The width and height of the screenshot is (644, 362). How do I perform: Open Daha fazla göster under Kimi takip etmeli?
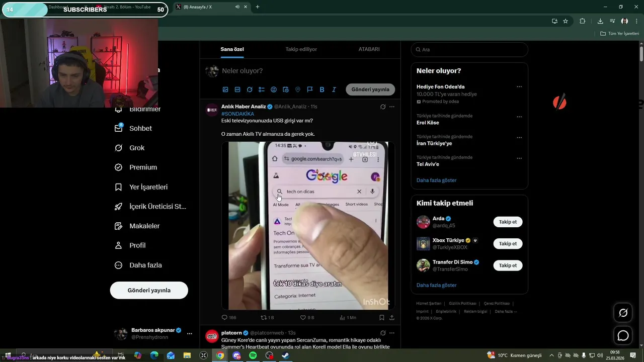(436, 285)
